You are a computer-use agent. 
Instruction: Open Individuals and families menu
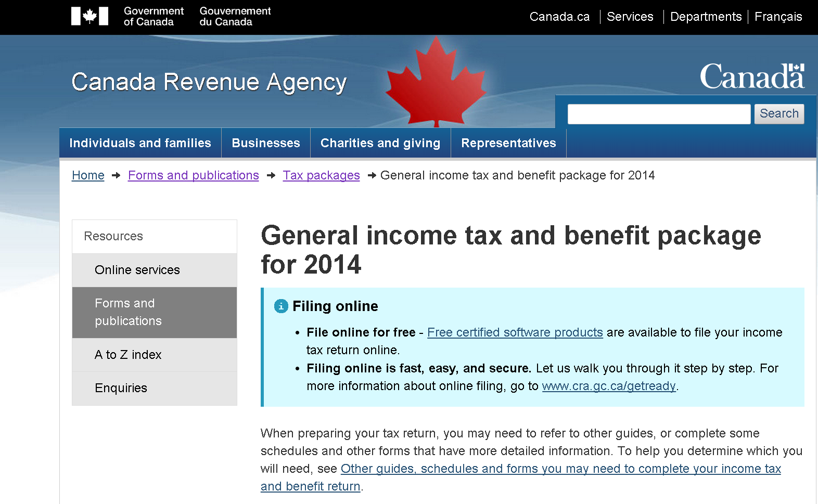140,143
